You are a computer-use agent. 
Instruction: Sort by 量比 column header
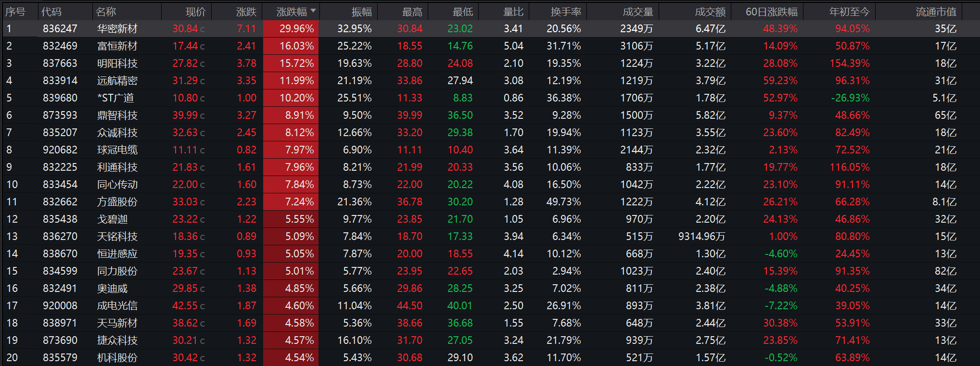[513, 12]
